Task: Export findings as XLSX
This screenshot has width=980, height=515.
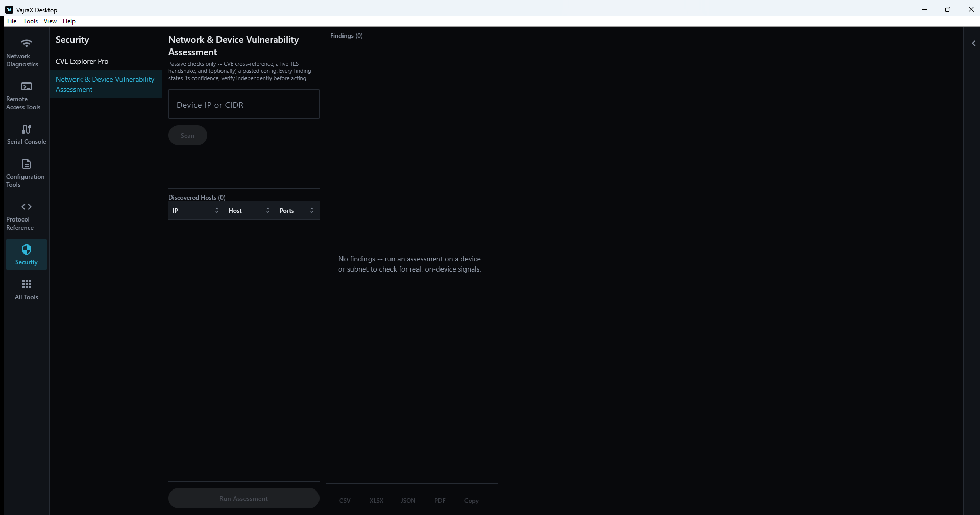Action: pos(376,500)
